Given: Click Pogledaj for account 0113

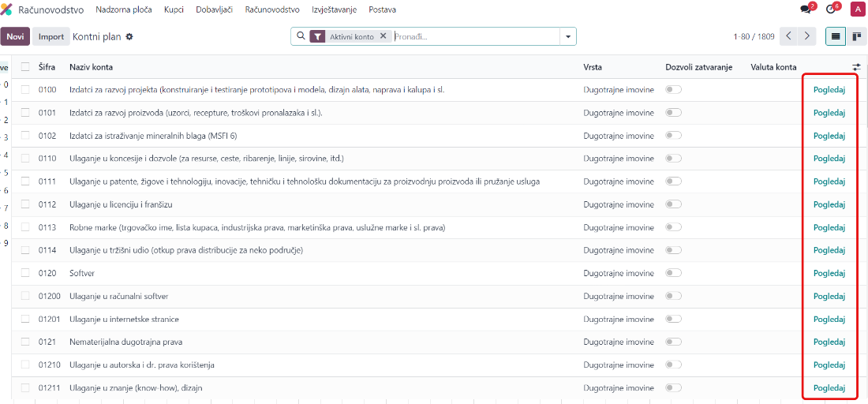Looking at the screenshot, I should (x=829, y=227).
